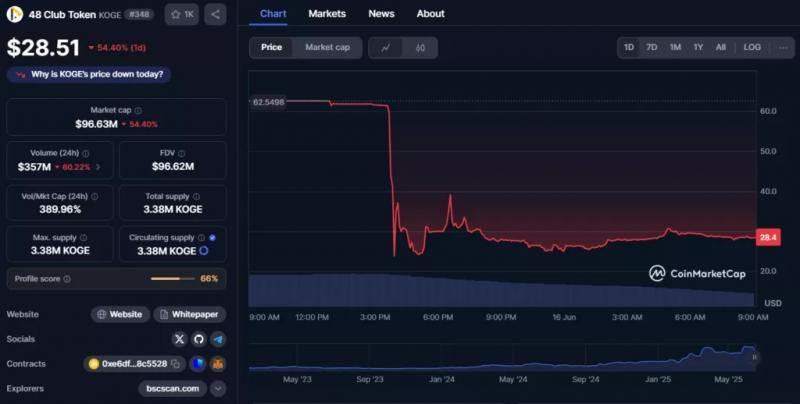Select the All time range

coord(720,47)
